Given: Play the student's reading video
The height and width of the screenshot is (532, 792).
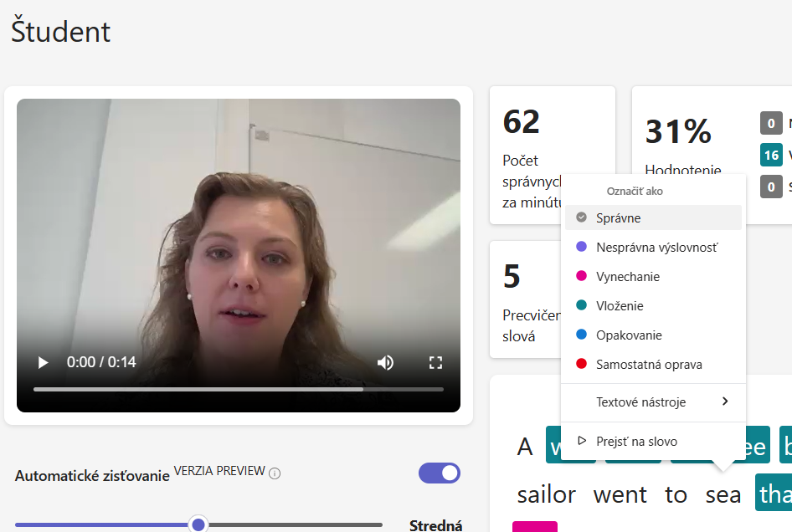Looking at the screenshot, I should point(43,362).
